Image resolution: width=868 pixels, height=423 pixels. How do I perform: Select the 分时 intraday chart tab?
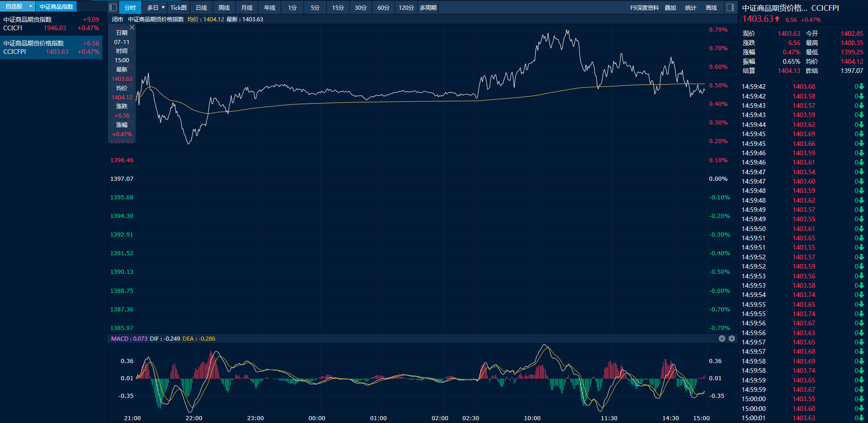pyautogui.click(x=130, y=7)
